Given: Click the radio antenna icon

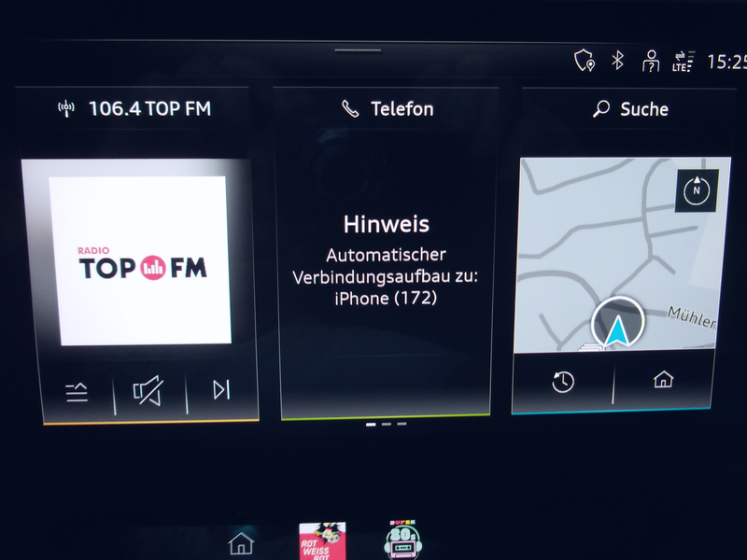Looking at the screenshot, I should [66, 108].
